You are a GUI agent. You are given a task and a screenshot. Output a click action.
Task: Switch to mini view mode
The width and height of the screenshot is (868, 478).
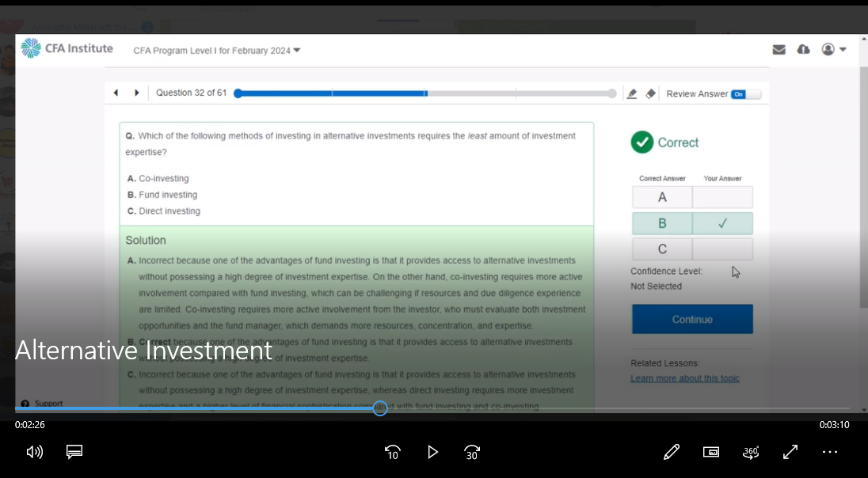pyautogui.click(x=711, y=452)
